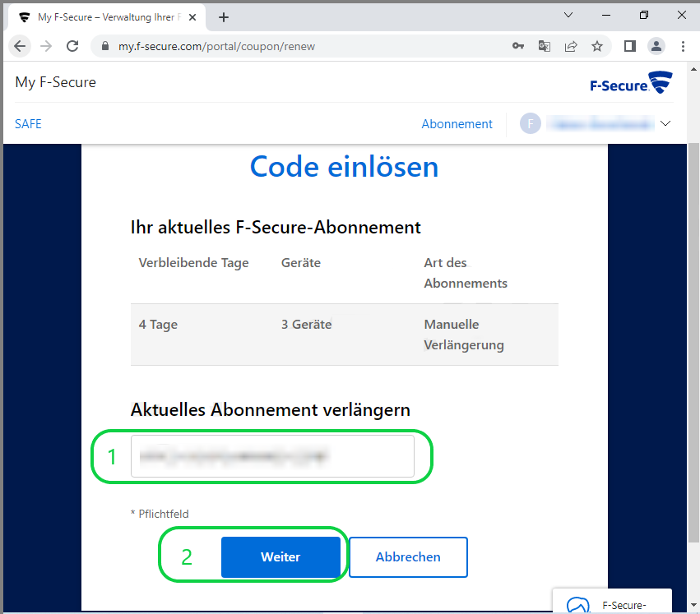Click the Abbrechen button

click(408, 557)
